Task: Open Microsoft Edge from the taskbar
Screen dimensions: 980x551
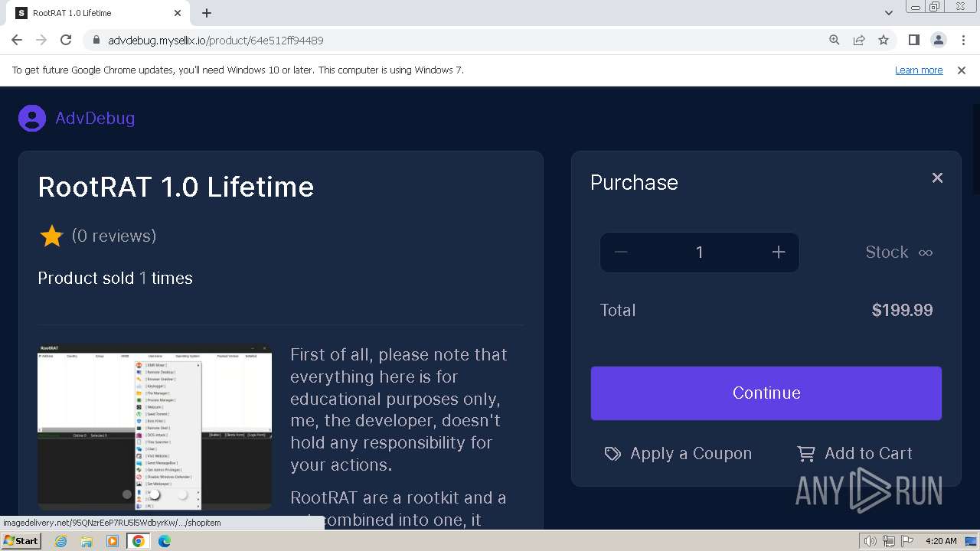Action: click(x=164, y=541)
